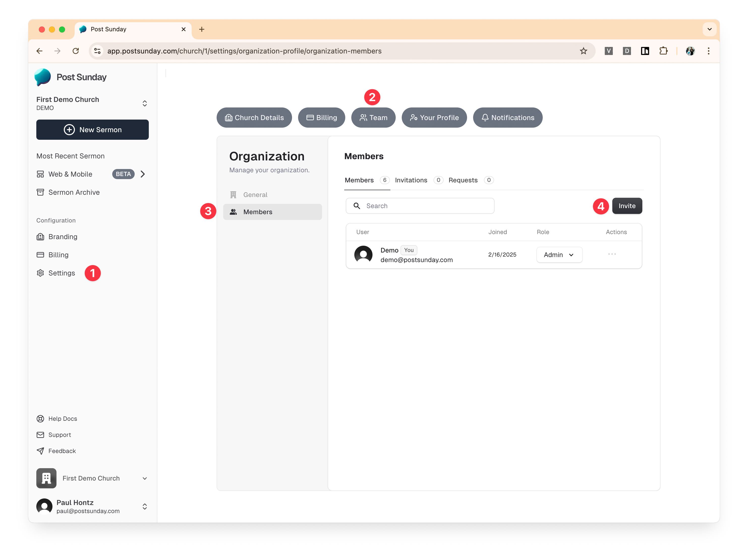The height and width of the screenshot is (560, 748).
Task: Open the Admin role dropdown
Action: tap(559, 255)
